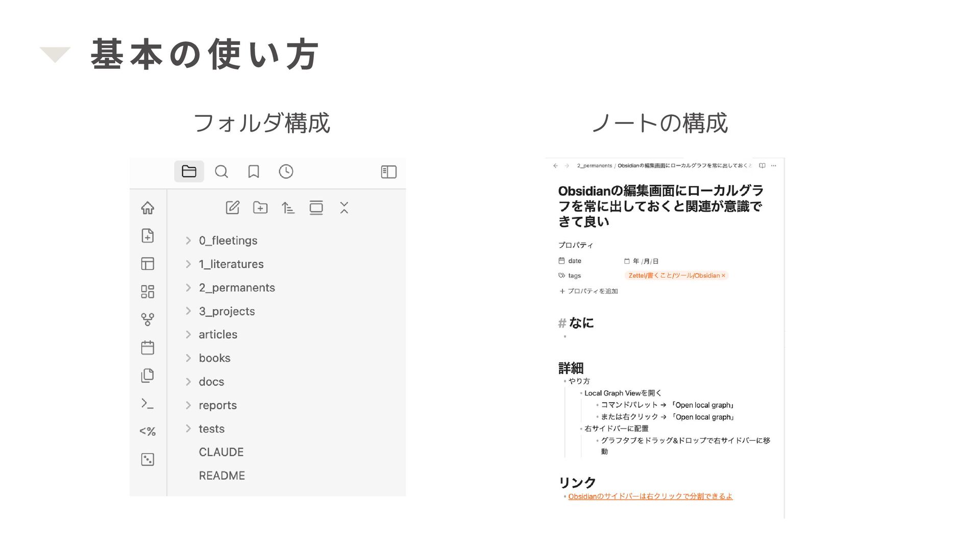The width and height of the screenshot is (980, 551).
Task: Click the リンク heading
Action: [x=577, y=483]
